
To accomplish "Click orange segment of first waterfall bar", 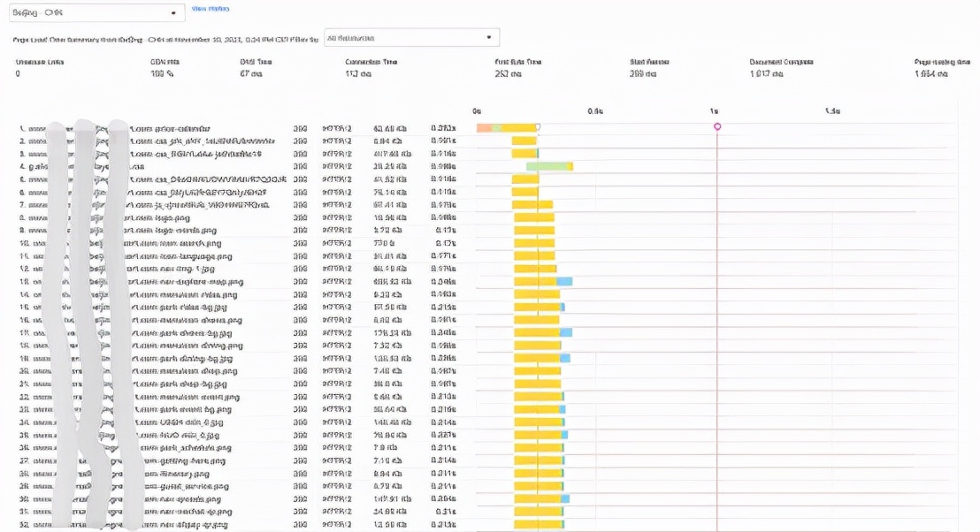I will [x=484, y=128].
